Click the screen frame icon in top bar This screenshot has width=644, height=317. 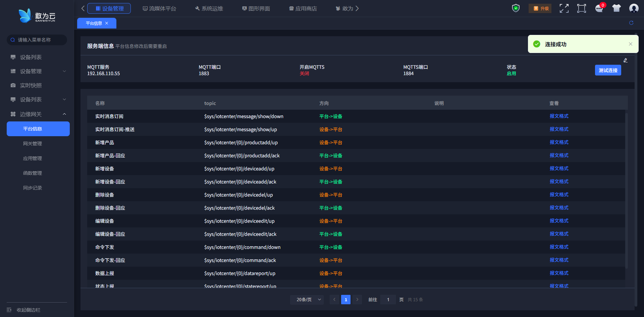tap(582, 8)
